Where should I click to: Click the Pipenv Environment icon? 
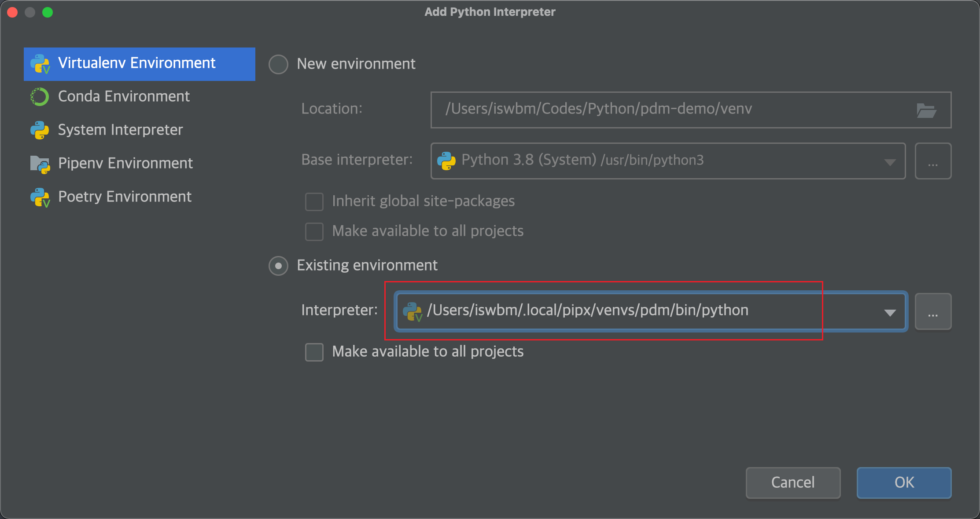40,163
